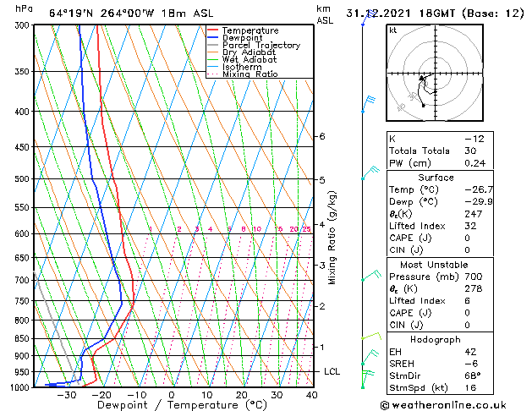
Task: Click the 700 hPa axis label on the left
Action: 24,280
